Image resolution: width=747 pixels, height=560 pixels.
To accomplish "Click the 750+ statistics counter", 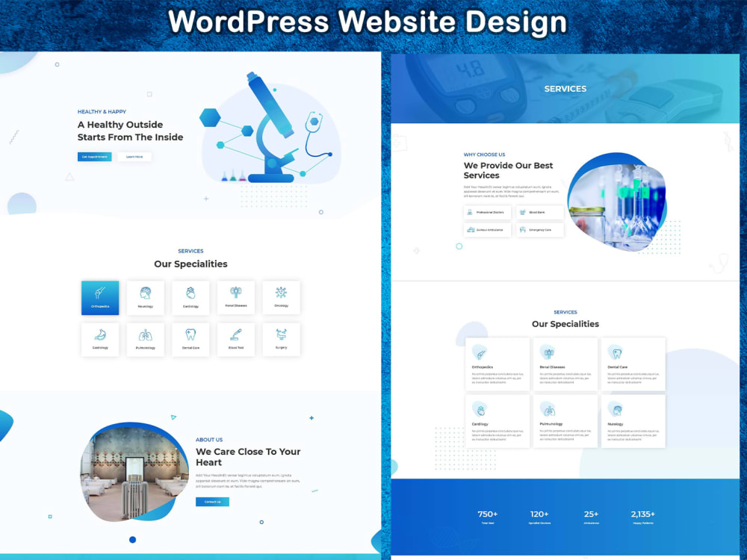I will [487, 514].
